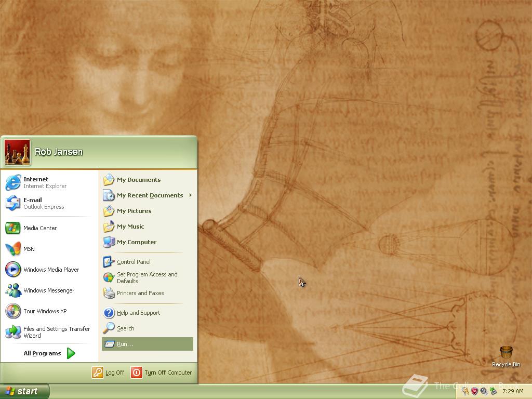Start Tour Windows XP
Image resolution: width=532 pixels, height=399 pixels.
coord(49,311)
